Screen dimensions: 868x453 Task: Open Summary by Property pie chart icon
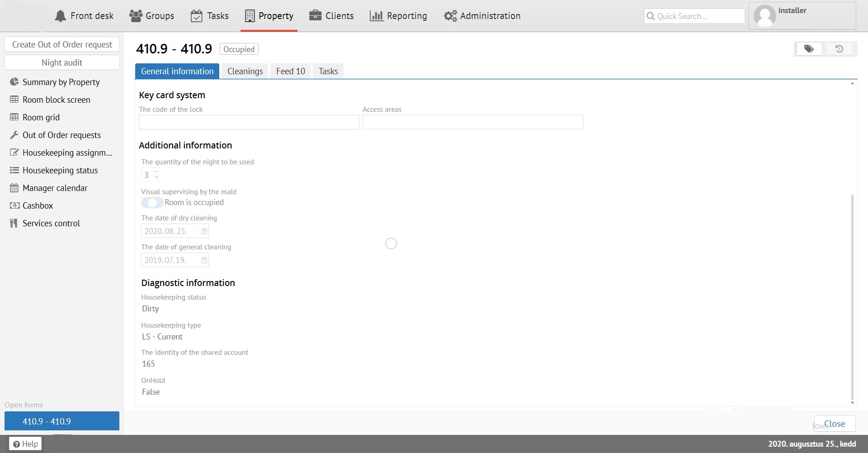[x=14, y=82]
